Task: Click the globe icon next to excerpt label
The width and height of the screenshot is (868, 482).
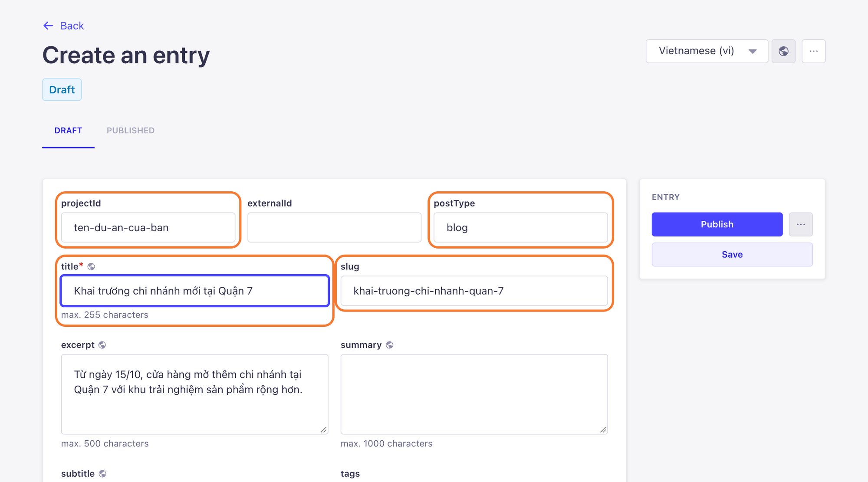Action: coord(102,345)
